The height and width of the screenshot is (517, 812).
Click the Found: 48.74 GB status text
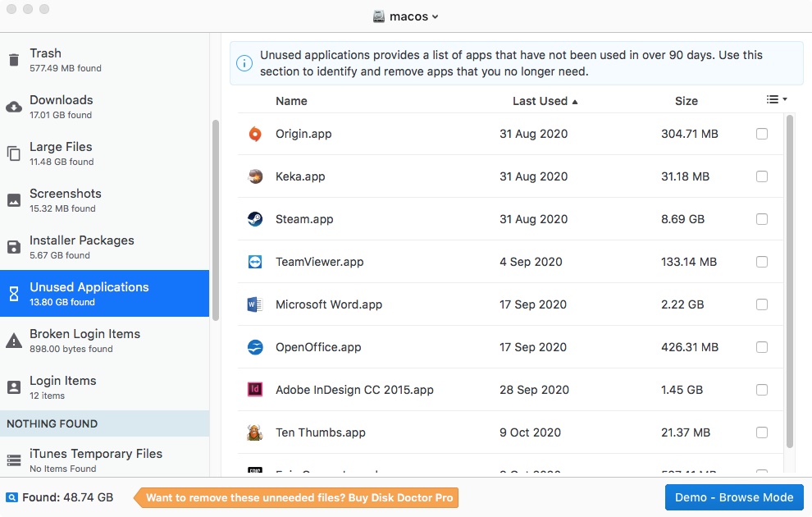(67, 498)
